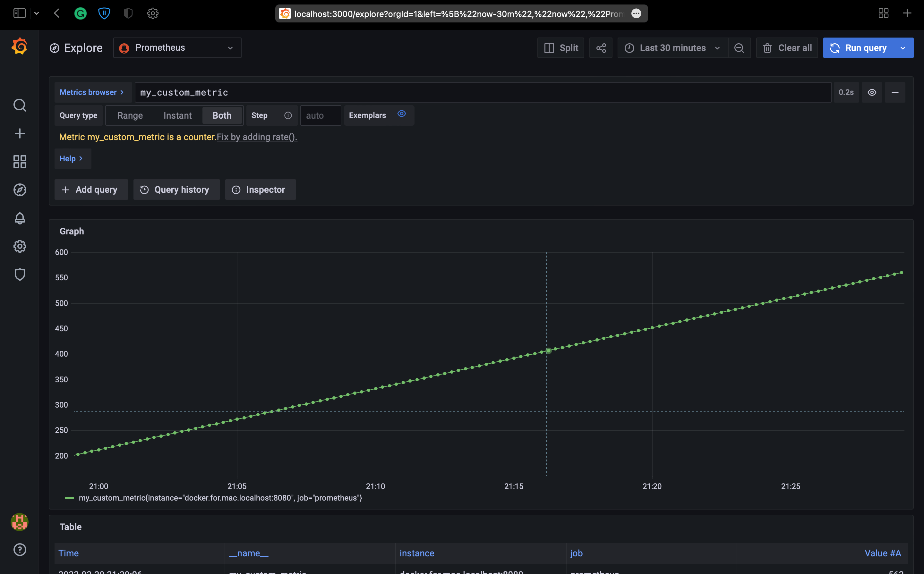Switch query type to Range
924x574 pixels.
coord(130,115)
